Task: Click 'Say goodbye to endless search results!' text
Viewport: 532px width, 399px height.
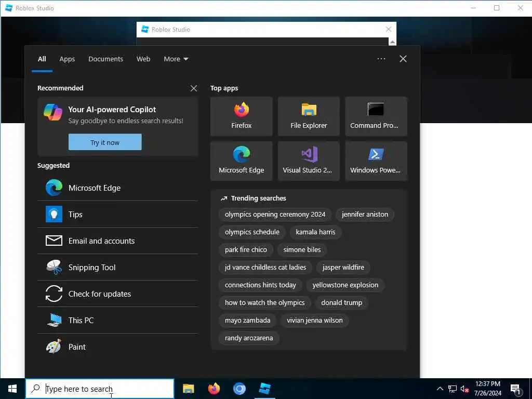Action: click(126, 121)
